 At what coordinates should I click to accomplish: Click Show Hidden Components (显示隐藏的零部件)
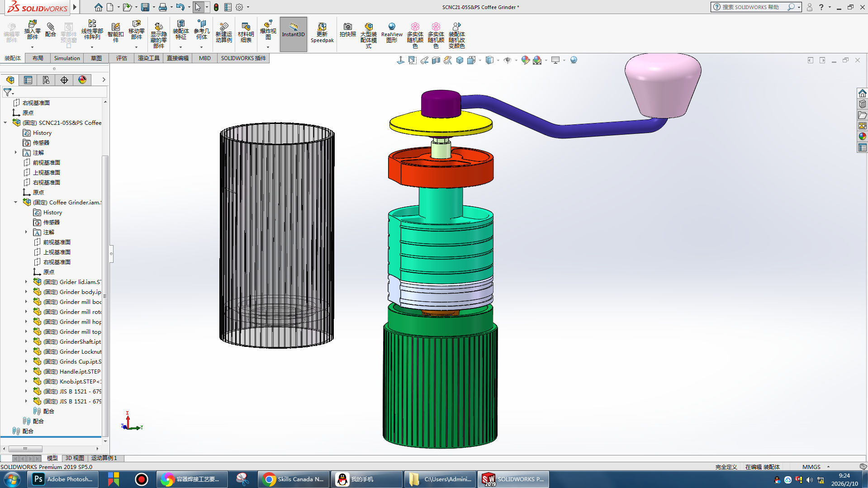click(158, 35)
